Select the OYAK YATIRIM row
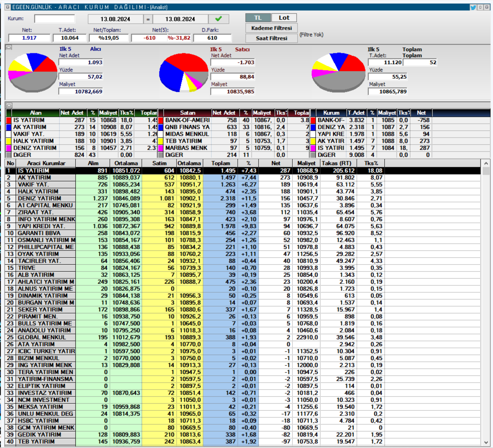493x448 pixels. click(x=243, y=254)
